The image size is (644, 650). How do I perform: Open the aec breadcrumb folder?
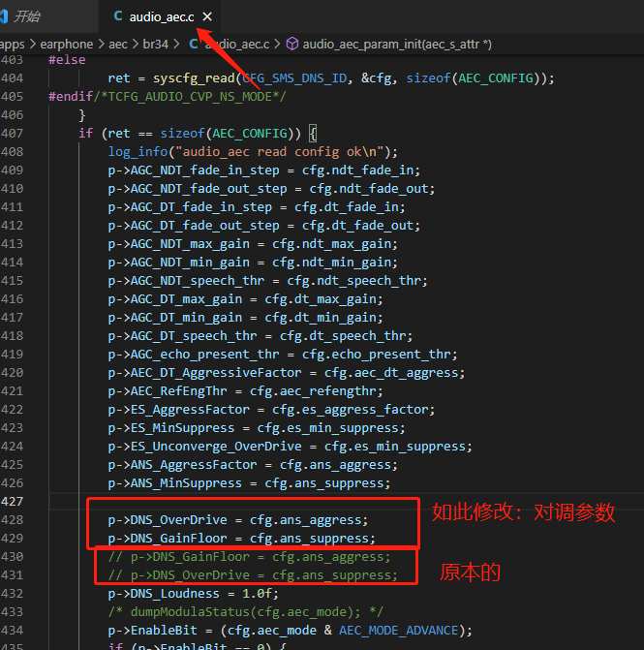pos(118,44)
